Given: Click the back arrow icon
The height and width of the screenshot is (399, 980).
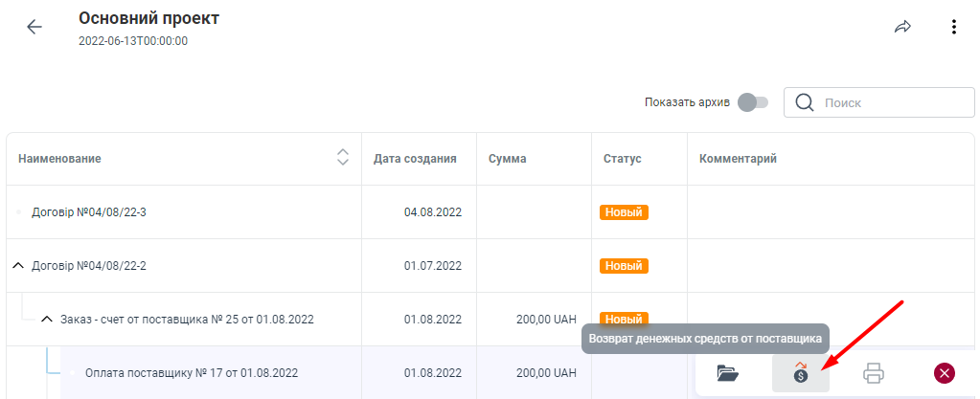Looking at the screenshot, I should click(34, 27).
